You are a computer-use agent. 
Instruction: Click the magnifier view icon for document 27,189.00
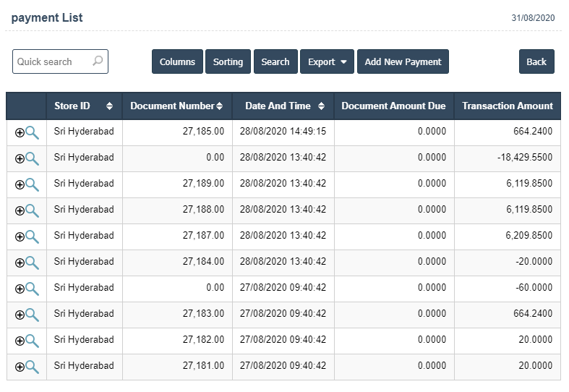33,184
